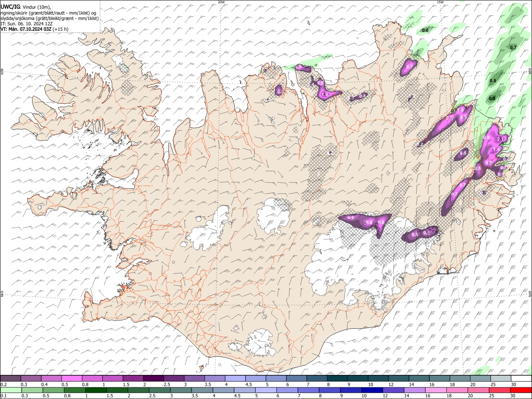The width and height of the screenshot is (532, 399).
Task: Click the 1.0 precipitation value in the northeast
Action: (461, 110)
